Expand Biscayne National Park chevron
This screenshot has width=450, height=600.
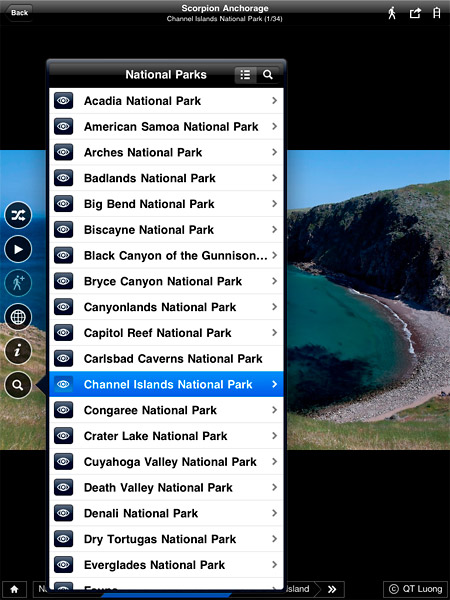pyautogui.click(x=274, y=230)
